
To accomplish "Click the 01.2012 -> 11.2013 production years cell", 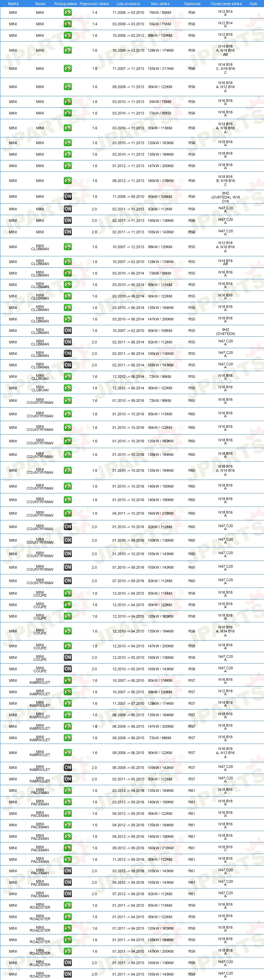I will (128, 166).
